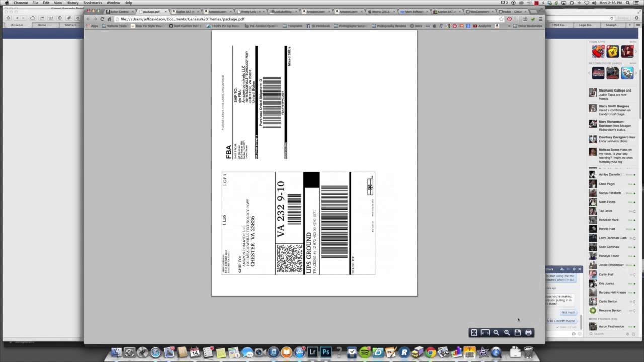Open the Templates bookmark folder
The width and height of the screenshot is (644, 362).
coord(293,26)
